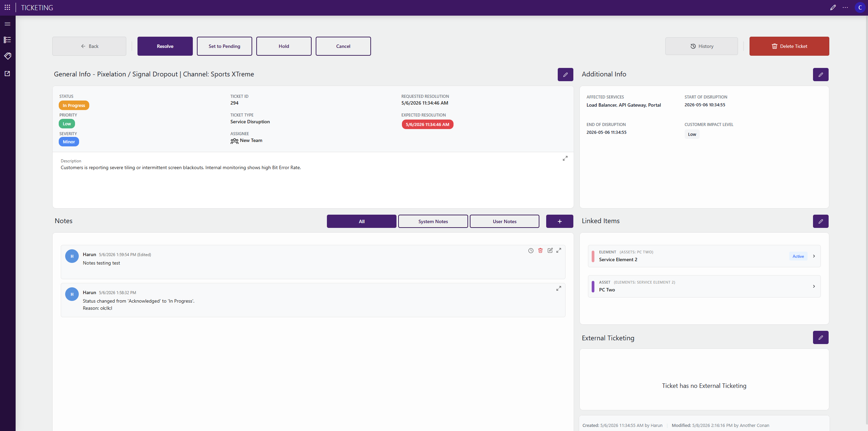
Task: Expand the Notes testing test note
Action: click(x=559, y=251)
